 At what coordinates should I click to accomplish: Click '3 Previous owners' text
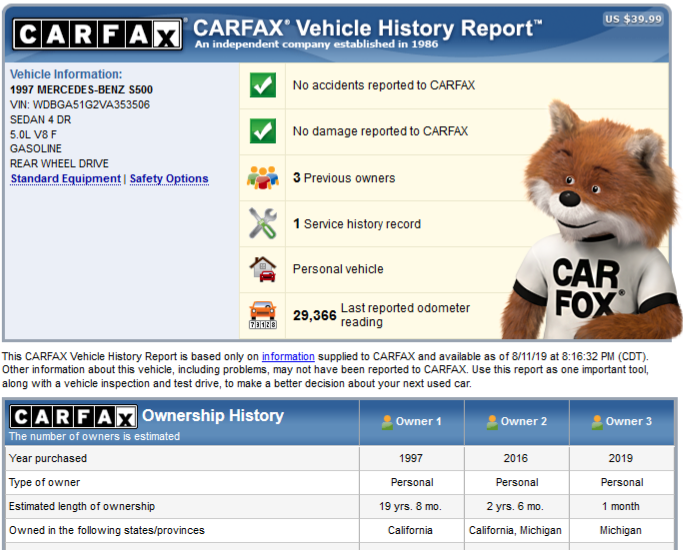coord(344,178)
